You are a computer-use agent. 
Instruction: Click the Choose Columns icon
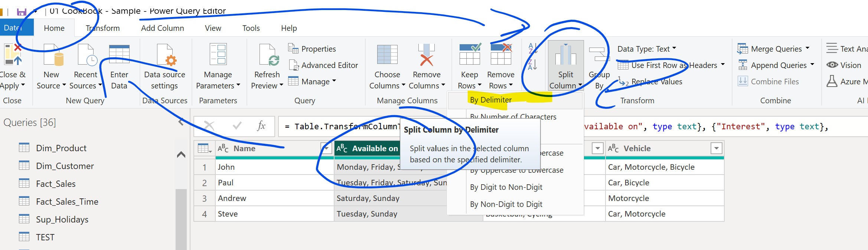click(x=387, y=55)
